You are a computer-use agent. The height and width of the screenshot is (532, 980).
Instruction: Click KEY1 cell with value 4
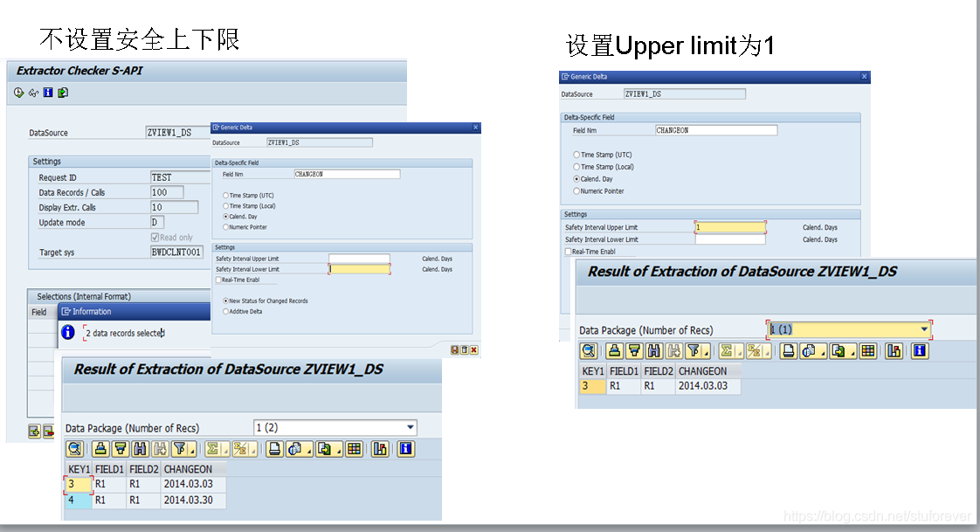78,501
